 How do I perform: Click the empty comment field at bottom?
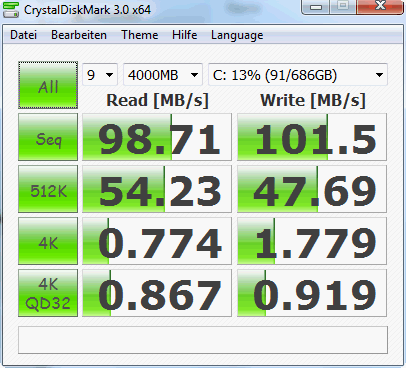203,340
